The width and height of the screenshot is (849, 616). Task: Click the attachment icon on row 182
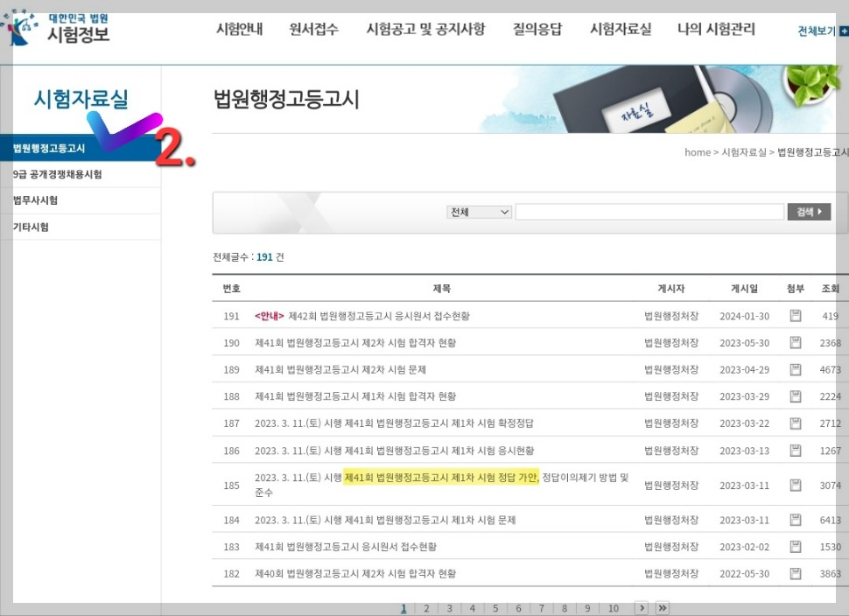point(795,573)
